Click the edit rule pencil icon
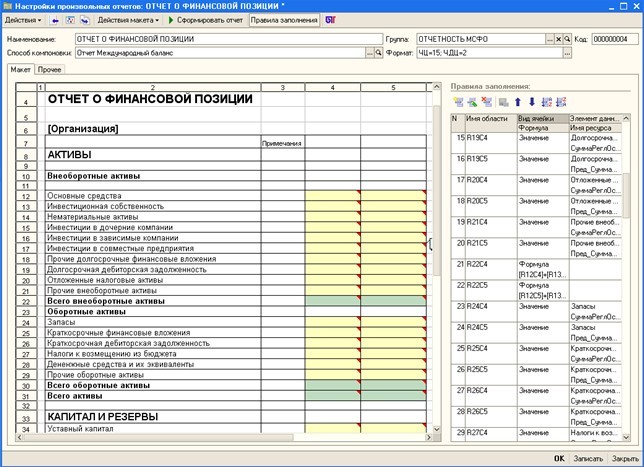644x467 pixels. click(x=472, y=102)
